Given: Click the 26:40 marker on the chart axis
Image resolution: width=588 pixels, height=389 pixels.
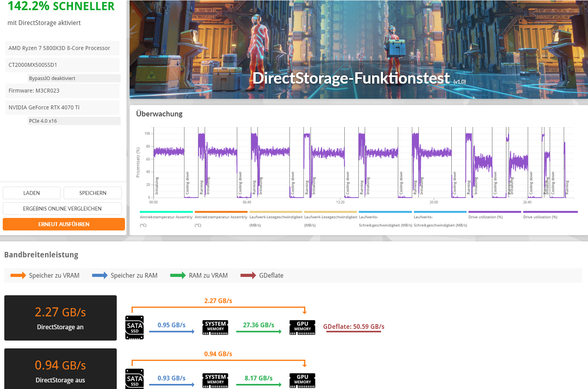Looking at the screenshot, I should coord(527,202).
